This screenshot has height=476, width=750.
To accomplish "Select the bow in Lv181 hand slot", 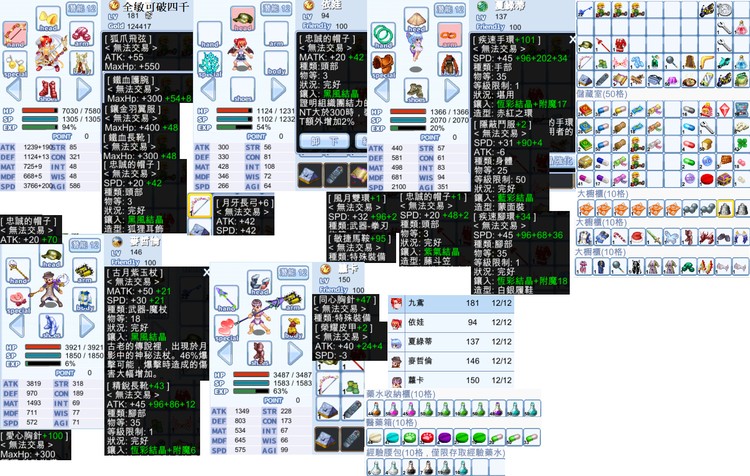I will click(15, 34).
